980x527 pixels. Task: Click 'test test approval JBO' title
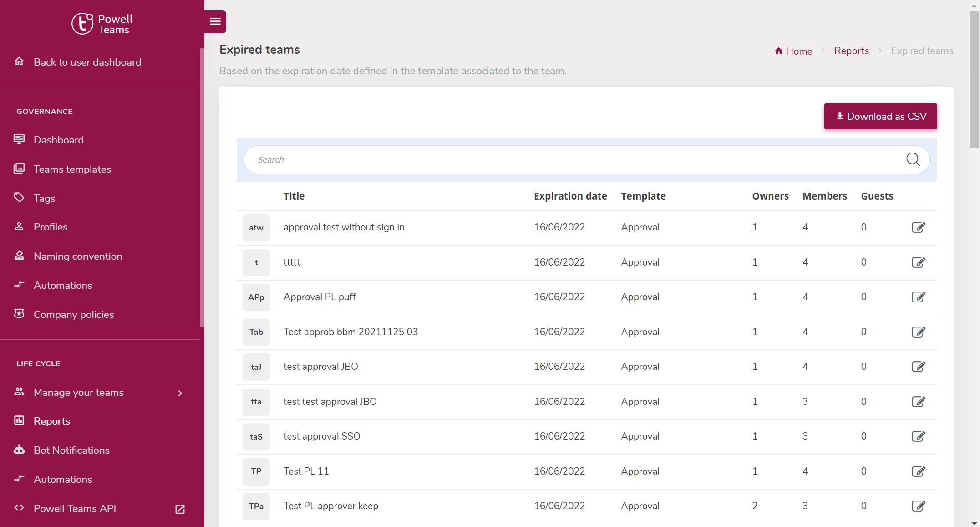(x=330, y=402)
